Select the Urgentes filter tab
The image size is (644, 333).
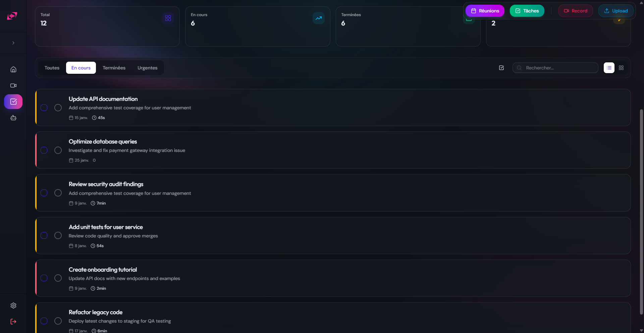(147, 68)
